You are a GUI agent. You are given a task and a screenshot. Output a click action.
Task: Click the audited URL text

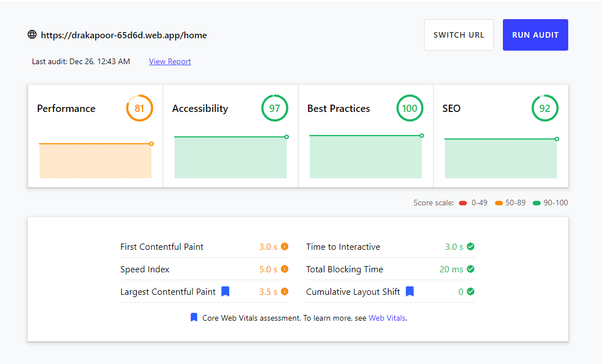coord(124,35)
